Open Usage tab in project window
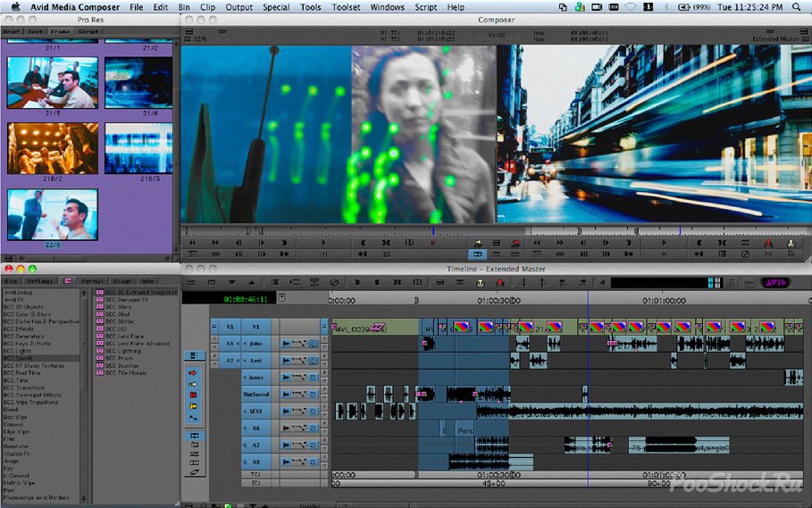The image size is (812, 508). point(122,281)
